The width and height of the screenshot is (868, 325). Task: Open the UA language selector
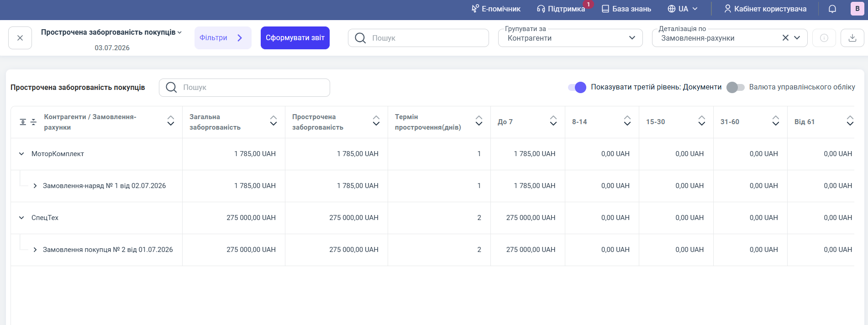click(683, 9)
